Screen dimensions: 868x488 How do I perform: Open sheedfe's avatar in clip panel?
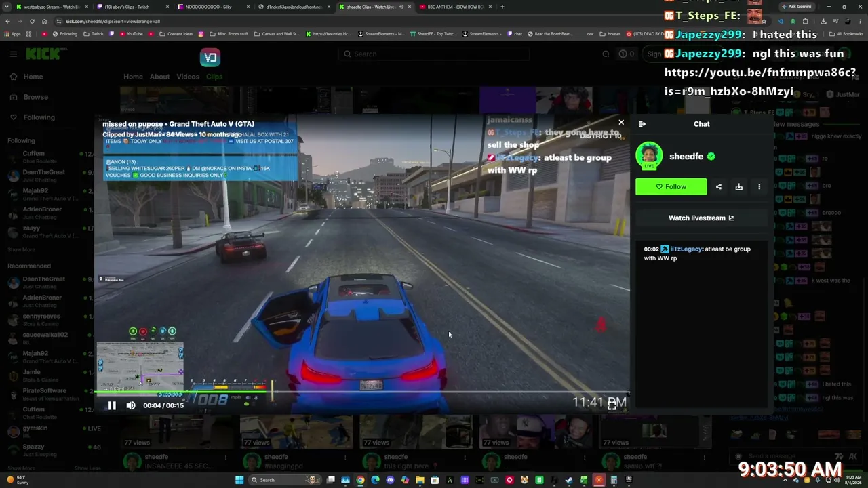(649, 156)
